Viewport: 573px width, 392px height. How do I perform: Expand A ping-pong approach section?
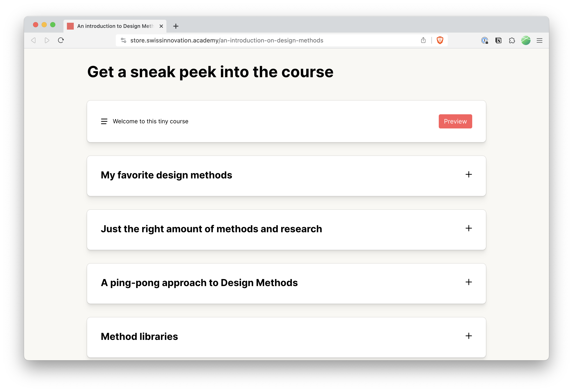coord(469,282)
